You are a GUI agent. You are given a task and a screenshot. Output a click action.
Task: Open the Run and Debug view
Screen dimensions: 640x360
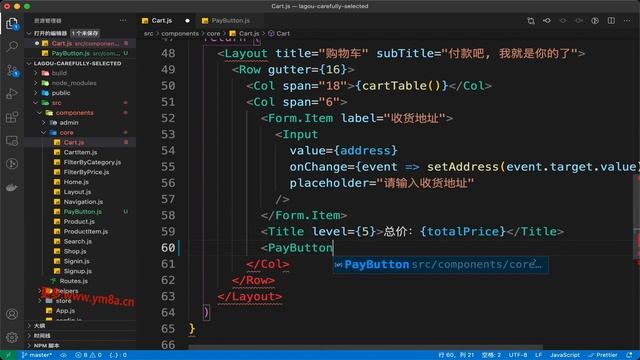pyautogui.click(x=12, y=93)
